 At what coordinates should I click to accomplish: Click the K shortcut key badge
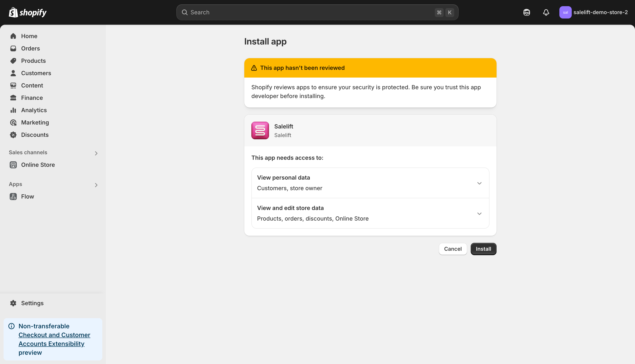(x=449, y=12)
